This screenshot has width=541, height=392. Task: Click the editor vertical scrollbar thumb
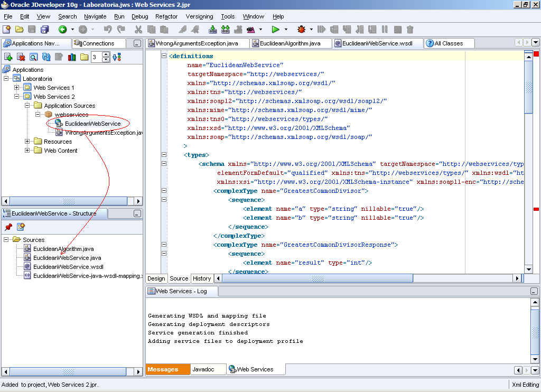(x=528, y=87)
